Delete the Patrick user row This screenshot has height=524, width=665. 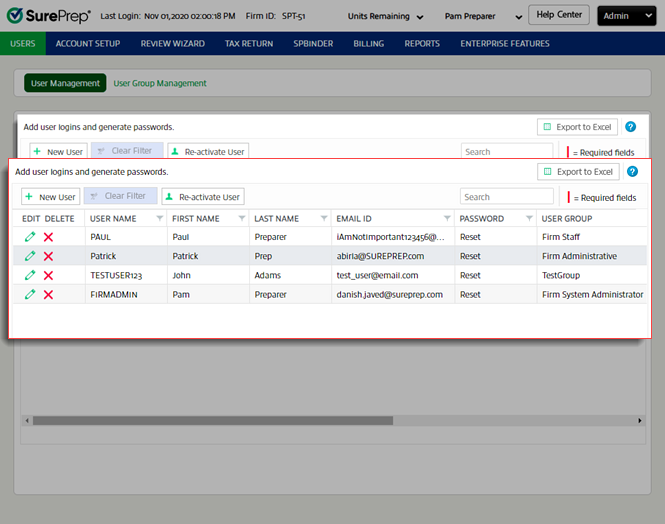click(x=48, y=256)
